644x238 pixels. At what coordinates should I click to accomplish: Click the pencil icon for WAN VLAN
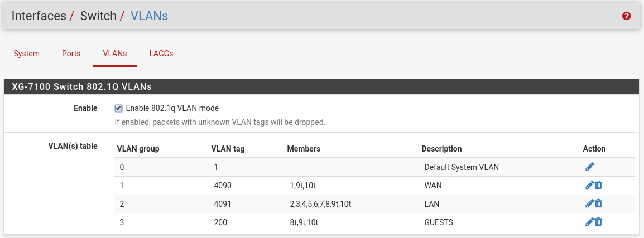[x=589, y=185]
